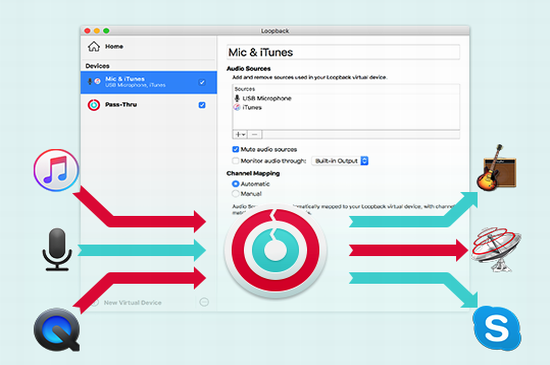
Task: Select Manual channel mapping
Action: point(235,194)
